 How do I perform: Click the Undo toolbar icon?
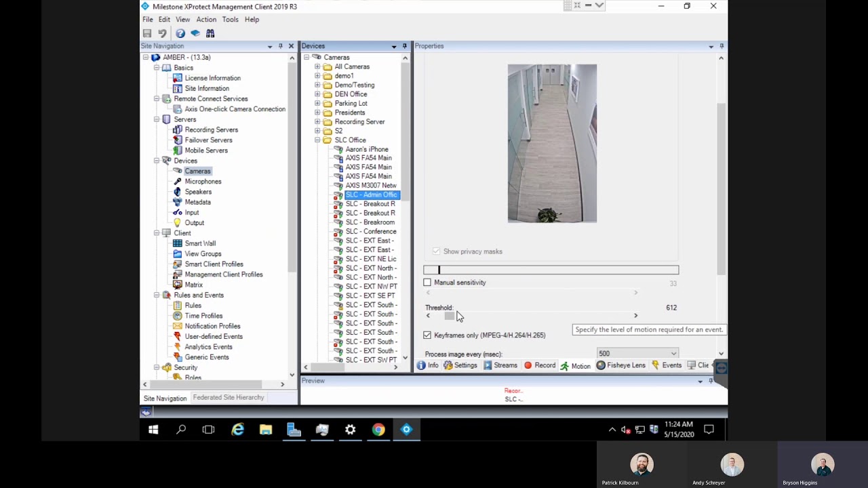tap(162, 33)
